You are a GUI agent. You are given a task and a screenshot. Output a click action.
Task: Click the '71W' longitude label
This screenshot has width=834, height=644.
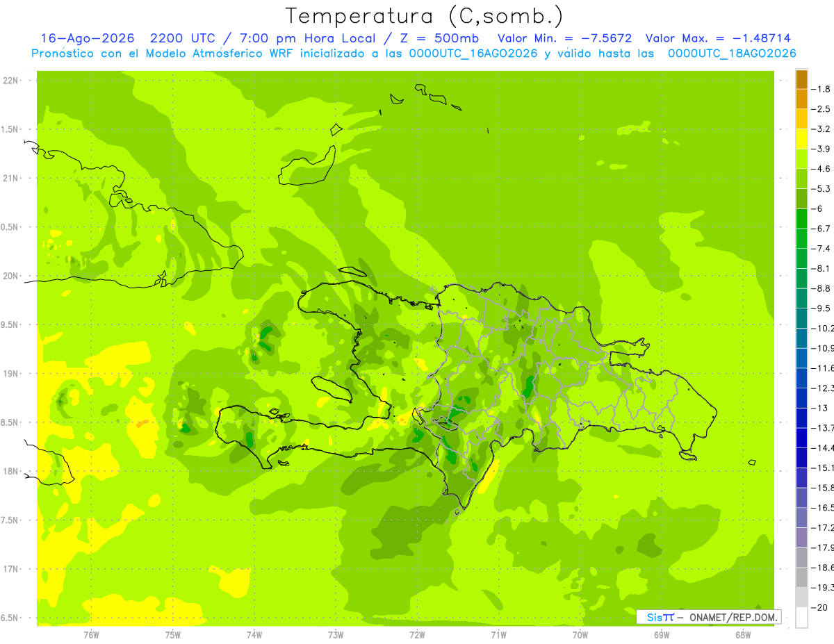[498, 635]
